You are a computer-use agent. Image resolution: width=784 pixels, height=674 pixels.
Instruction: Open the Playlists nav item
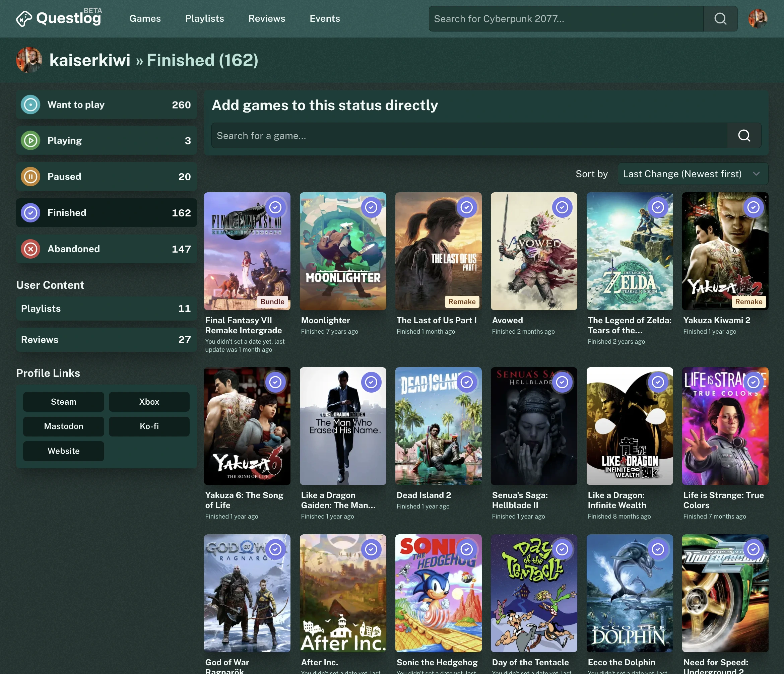(x=204, y=18)
